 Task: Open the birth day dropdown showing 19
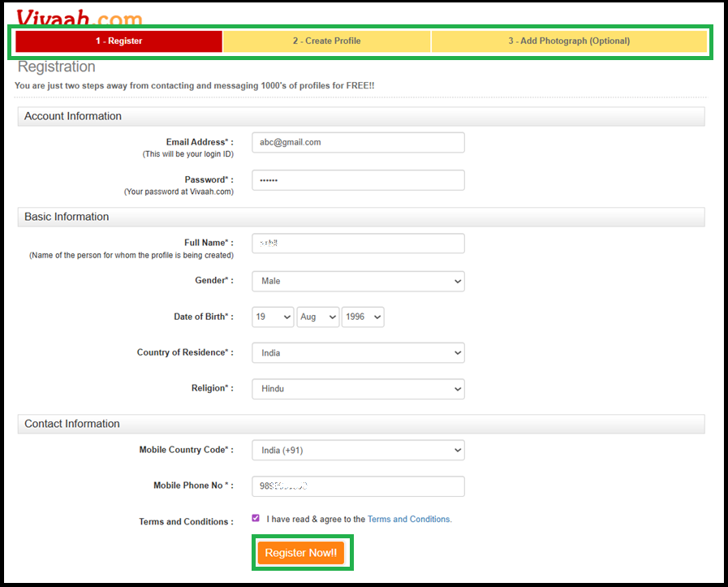tap(273, 317)
